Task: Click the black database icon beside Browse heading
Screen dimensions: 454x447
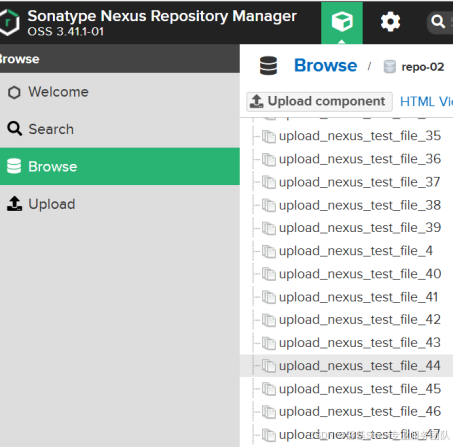Action: click(268, 66)
